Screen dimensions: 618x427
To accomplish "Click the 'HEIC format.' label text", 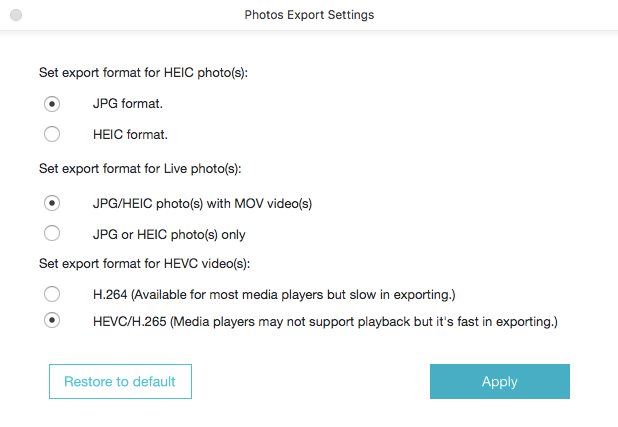I will coord(130,134).
